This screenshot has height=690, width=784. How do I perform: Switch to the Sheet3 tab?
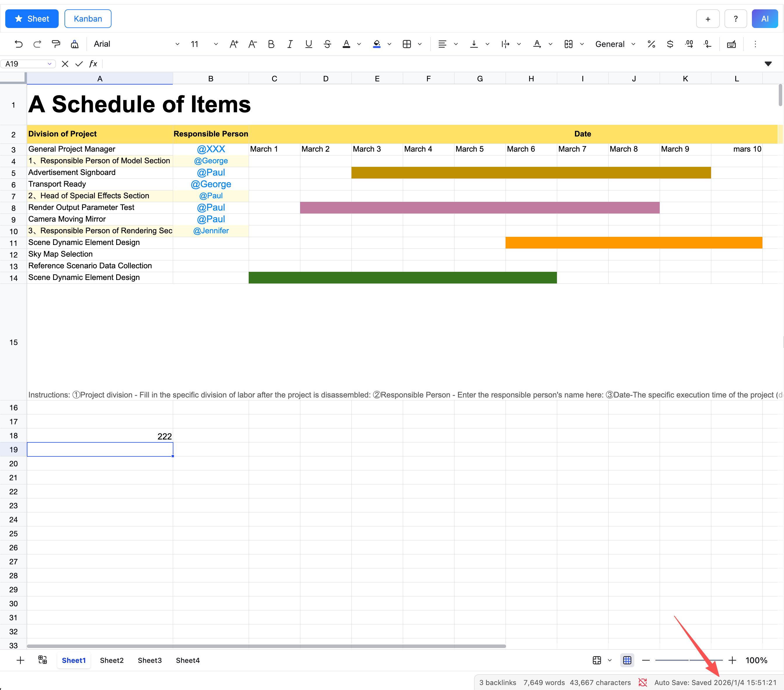pos(149,660)
